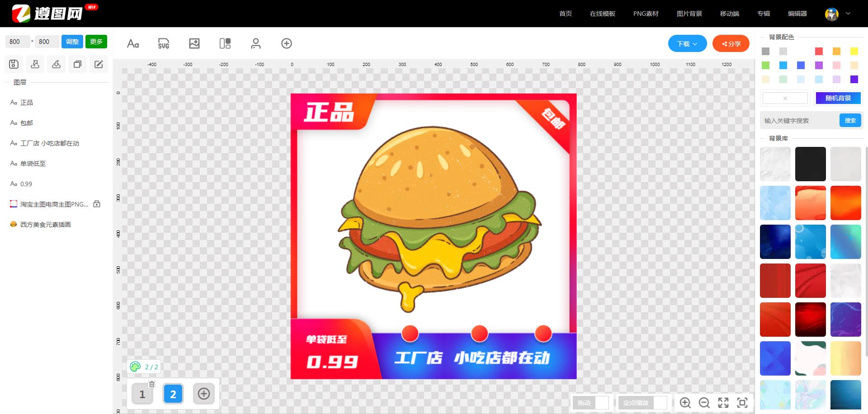The height and width of the screenshot is (414, 868).
Task: Toggle the 拖动 switch
Action: click(590, 403)
